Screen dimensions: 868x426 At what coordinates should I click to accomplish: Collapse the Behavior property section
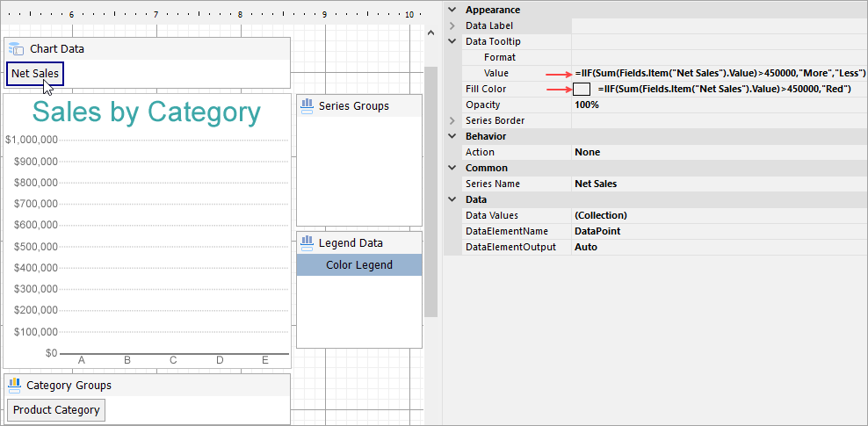(452, 136)
